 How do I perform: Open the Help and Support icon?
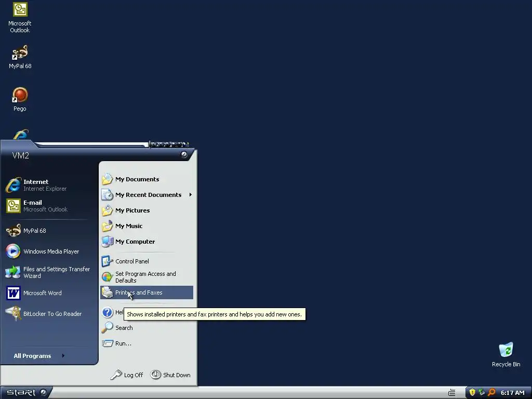[x=108, y=312]
